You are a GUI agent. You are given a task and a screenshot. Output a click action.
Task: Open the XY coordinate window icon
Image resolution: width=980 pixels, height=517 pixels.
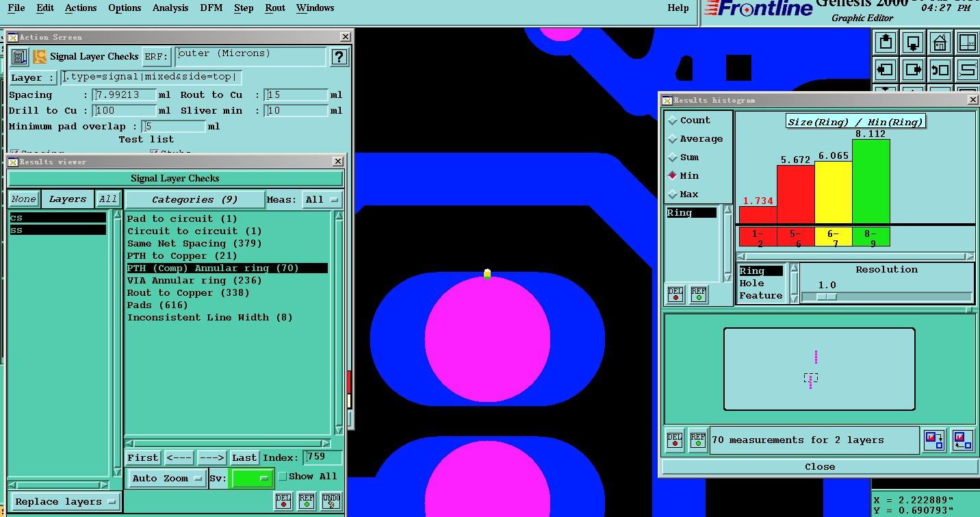pos(968,42)
